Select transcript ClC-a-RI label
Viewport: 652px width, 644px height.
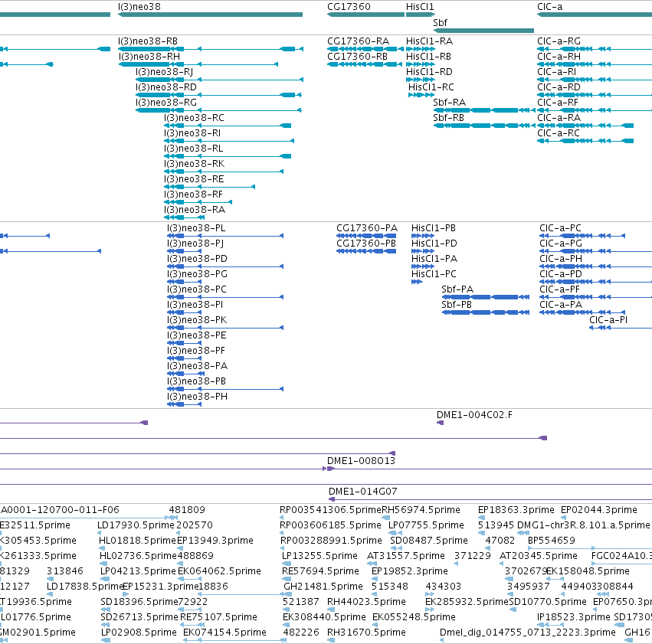557,72
